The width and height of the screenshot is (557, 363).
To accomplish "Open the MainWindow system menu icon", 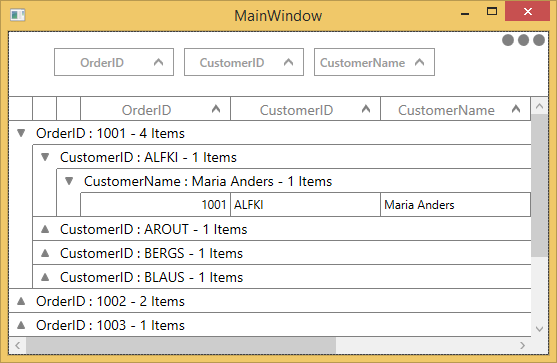I will 18,15.
